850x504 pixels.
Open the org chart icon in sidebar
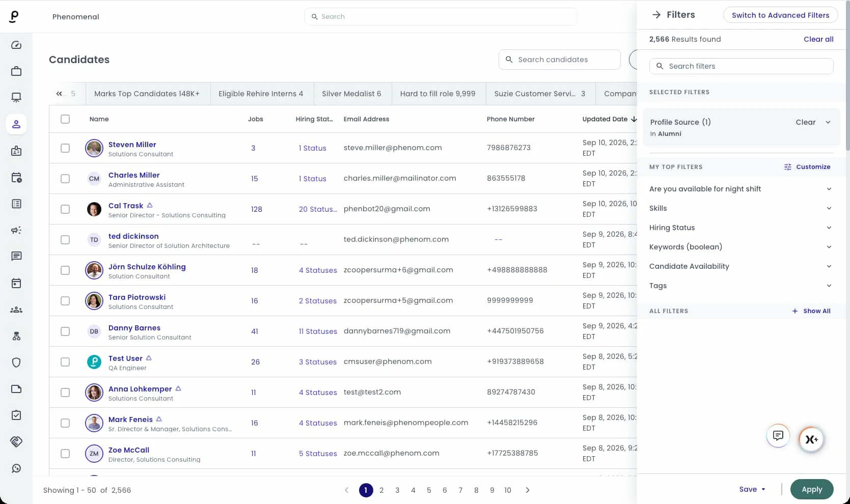(x=16, y=336)
